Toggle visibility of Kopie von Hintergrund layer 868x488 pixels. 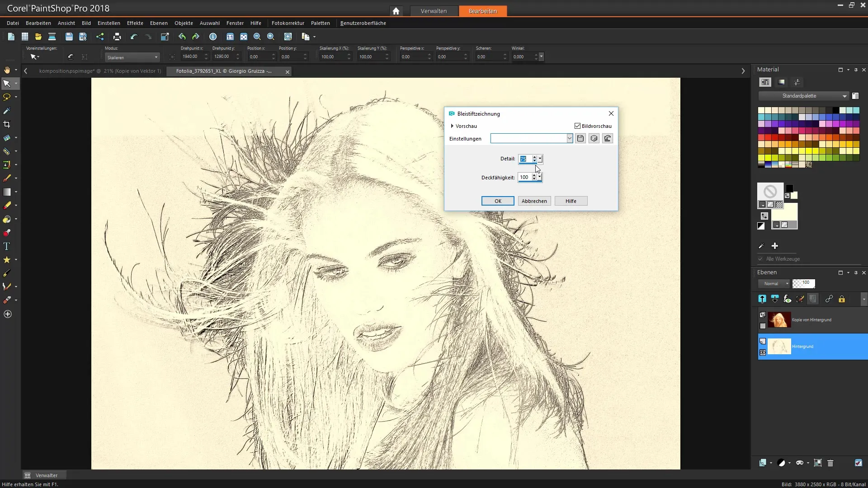763,326
